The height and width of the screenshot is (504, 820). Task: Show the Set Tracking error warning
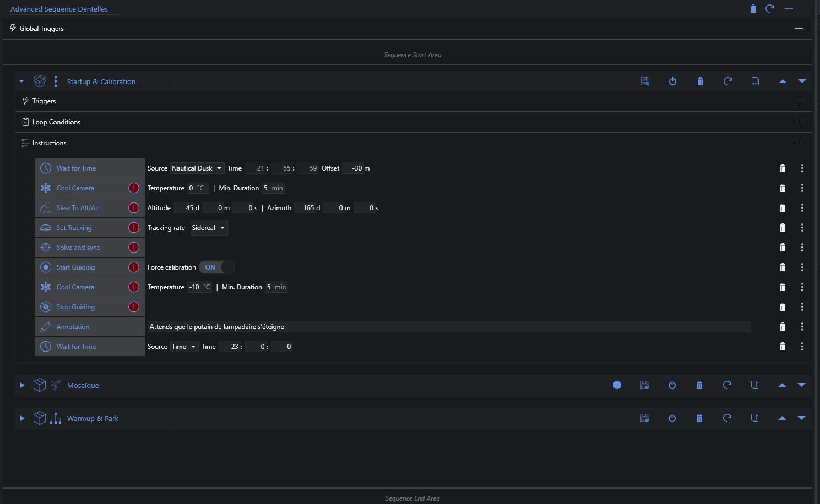(x=134, y=228)
